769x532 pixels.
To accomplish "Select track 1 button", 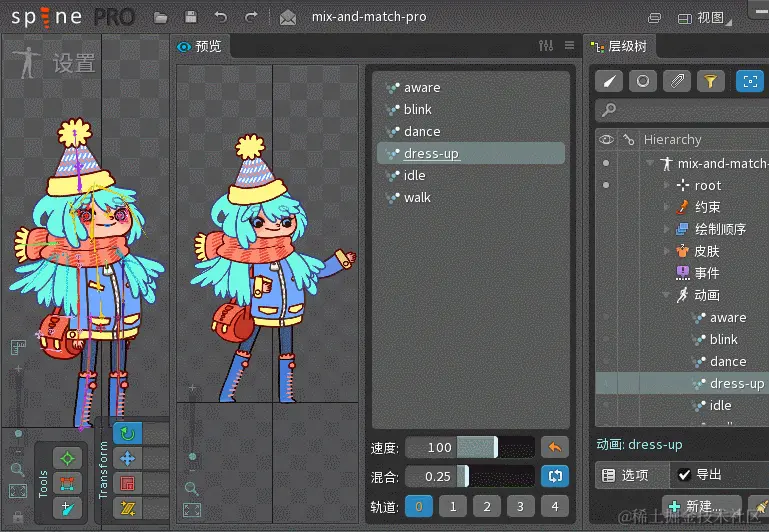I will coord(453,506).
